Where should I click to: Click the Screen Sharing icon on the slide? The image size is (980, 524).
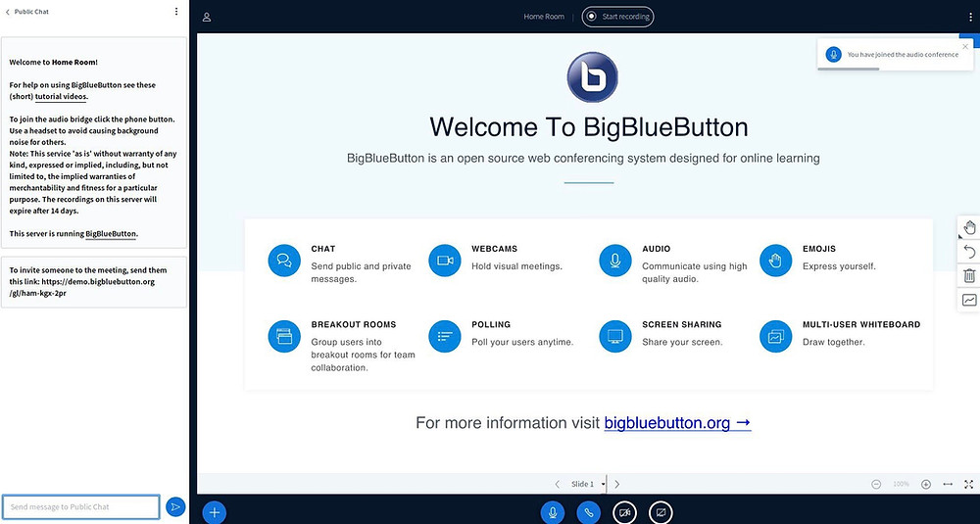(x=615, y=336)
